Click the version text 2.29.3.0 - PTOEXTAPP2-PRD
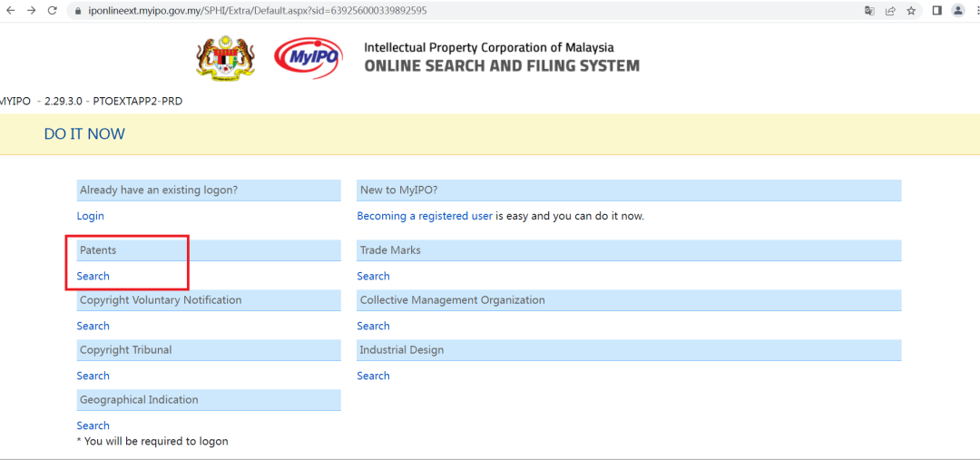The image size is (980, 460). click(x=113, y=102)
